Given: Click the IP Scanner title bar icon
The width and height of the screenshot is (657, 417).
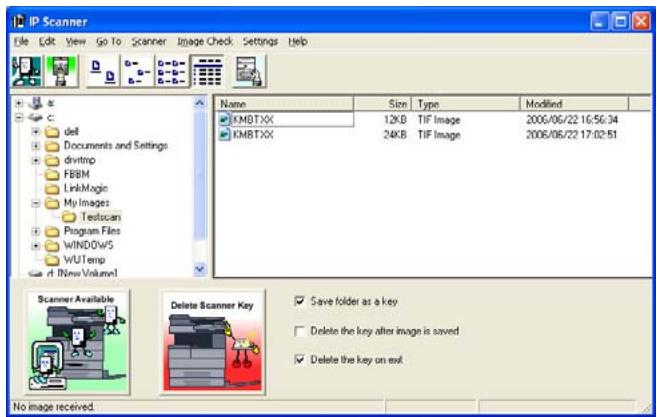Looking at the screenshot, I should pyautogui.click(x=18, y=21).
